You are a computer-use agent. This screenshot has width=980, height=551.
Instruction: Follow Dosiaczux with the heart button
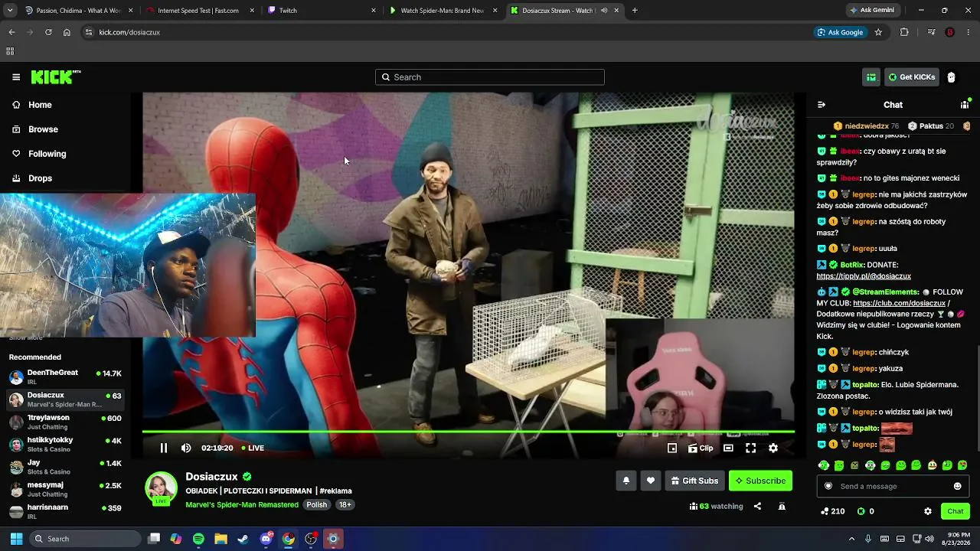[x=651, y=481]
